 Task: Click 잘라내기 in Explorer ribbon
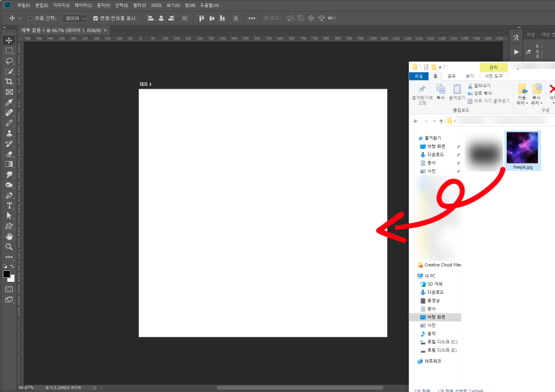481,86
